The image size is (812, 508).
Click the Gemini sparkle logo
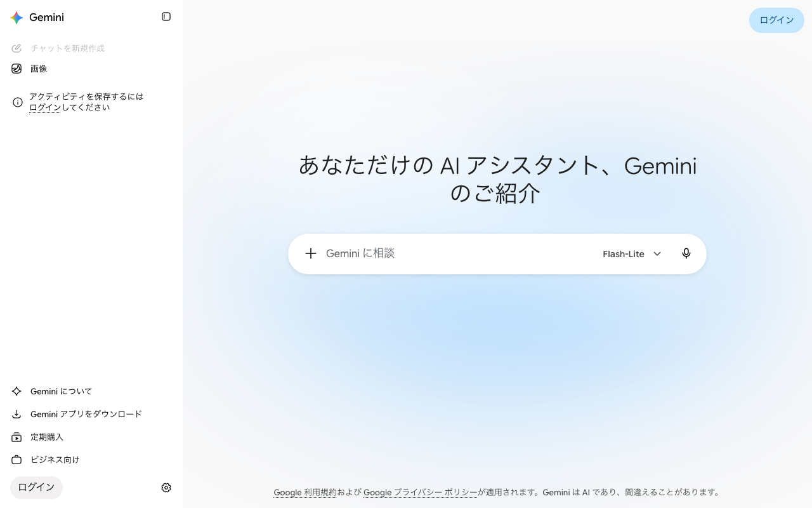tap(16, 18)
